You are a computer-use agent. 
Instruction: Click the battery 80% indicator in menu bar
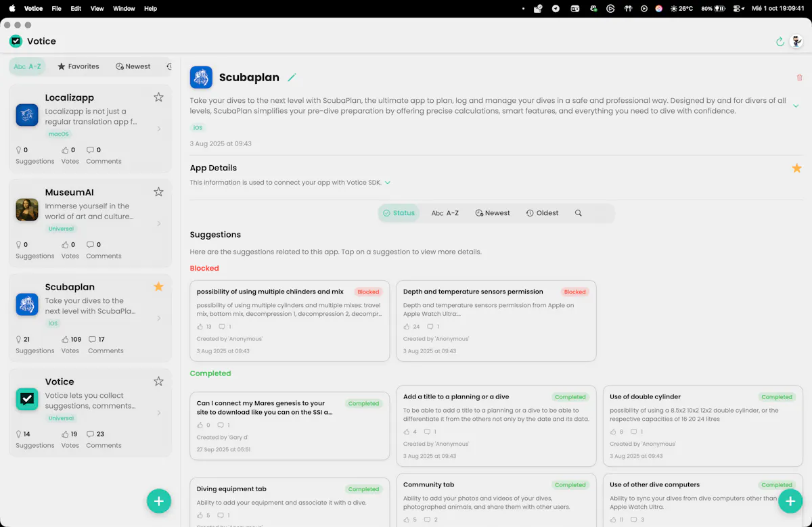pos(713,9)
